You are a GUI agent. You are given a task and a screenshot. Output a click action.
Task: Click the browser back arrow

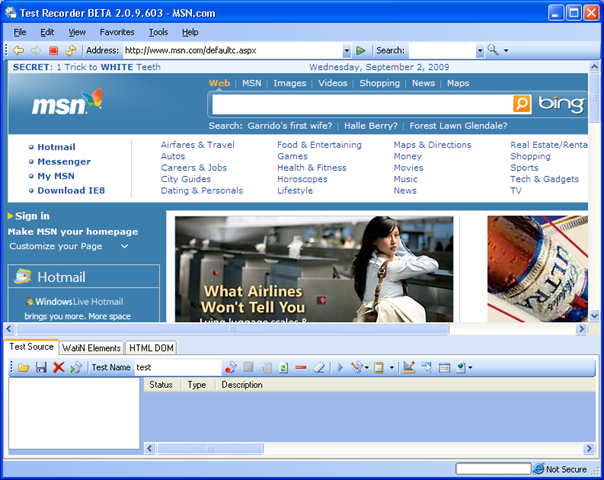(x=18, y=50)
